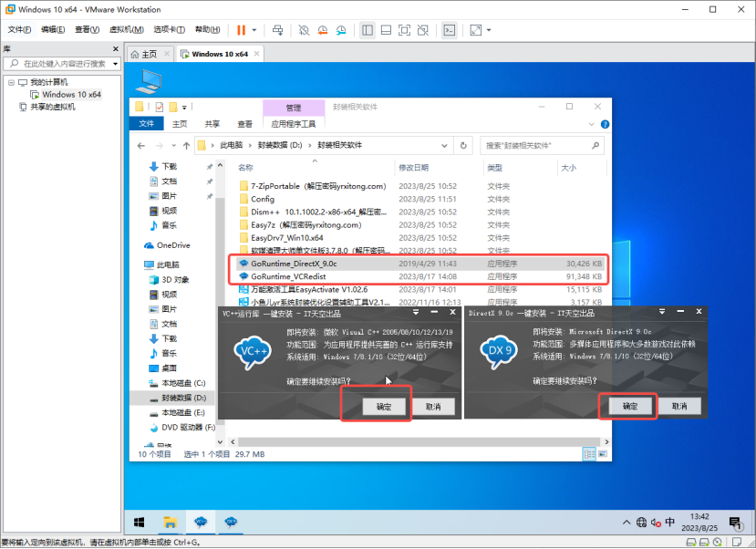Open Explorer help question mark icon
The height and width of the screenshot is (549, 756).
point(606,124)
